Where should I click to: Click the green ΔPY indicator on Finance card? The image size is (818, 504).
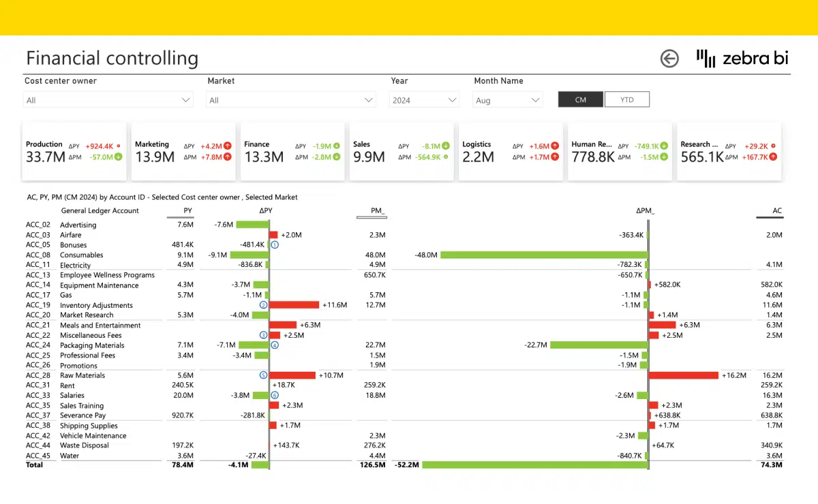(336, 146)
